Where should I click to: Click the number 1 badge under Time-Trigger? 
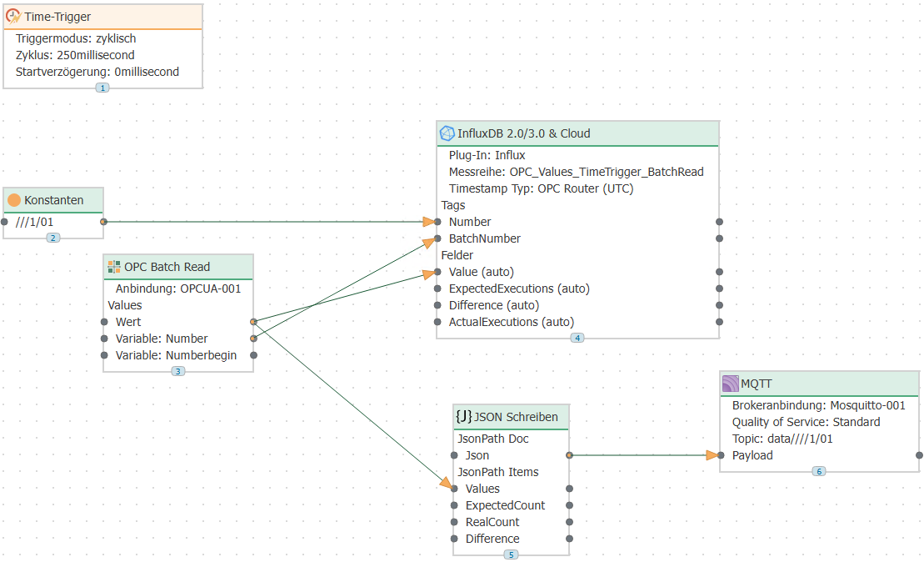tap(102, 88)
